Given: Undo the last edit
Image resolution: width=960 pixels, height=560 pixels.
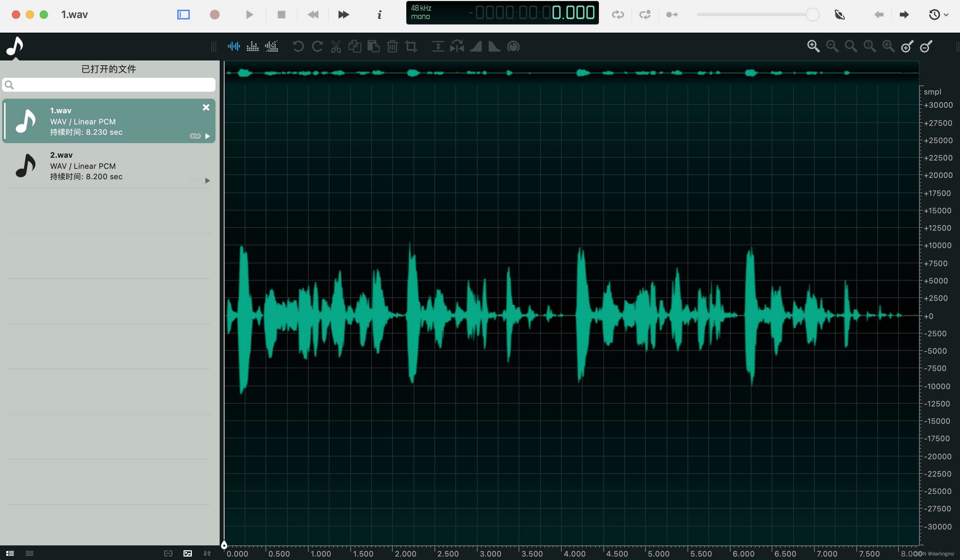Looking at the screenshot, I should [298, 47].
